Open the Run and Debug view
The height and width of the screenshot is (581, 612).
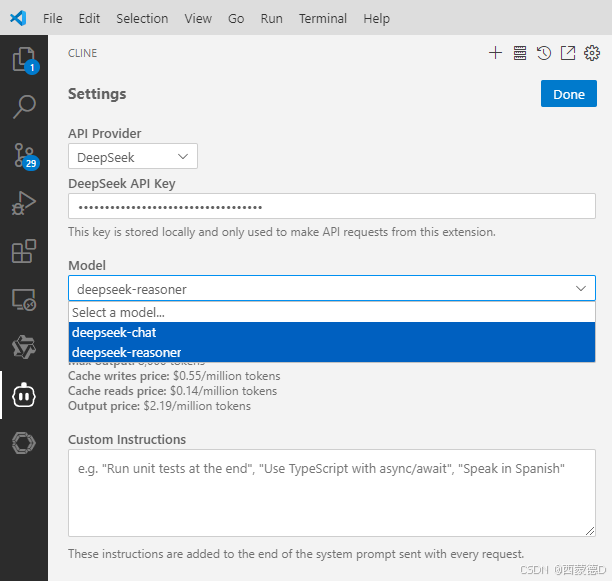pos(24,203)
